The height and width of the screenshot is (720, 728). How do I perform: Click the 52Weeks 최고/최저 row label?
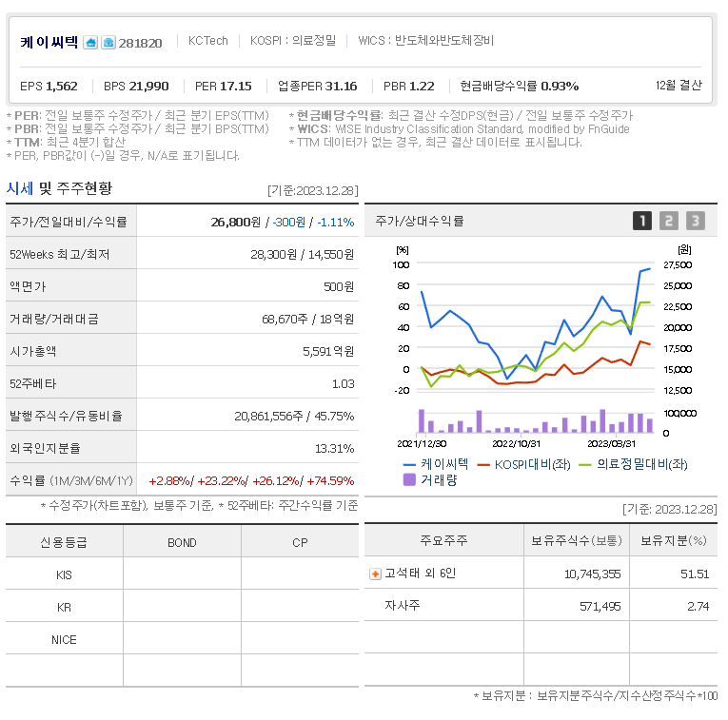tap(60, 254)
